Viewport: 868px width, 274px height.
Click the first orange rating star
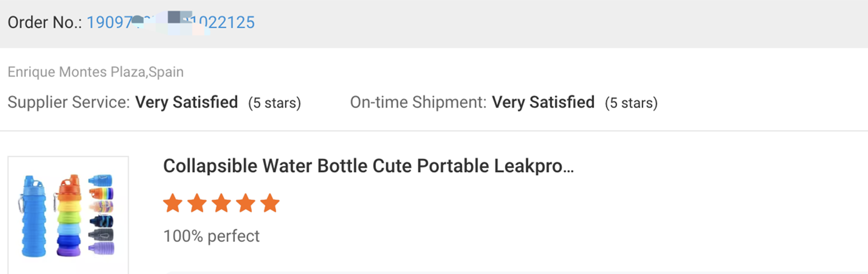pyautogui.click(x=173, y=203)
